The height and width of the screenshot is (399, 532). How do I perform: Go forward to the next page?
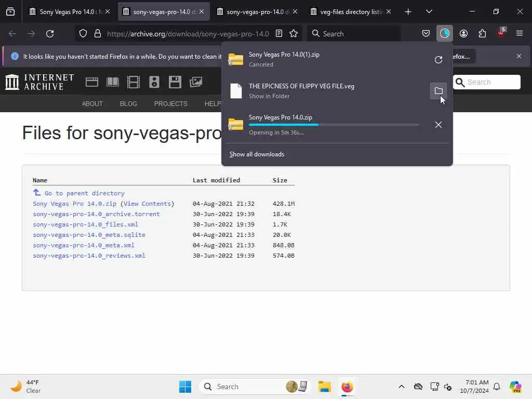click(31, 34)
